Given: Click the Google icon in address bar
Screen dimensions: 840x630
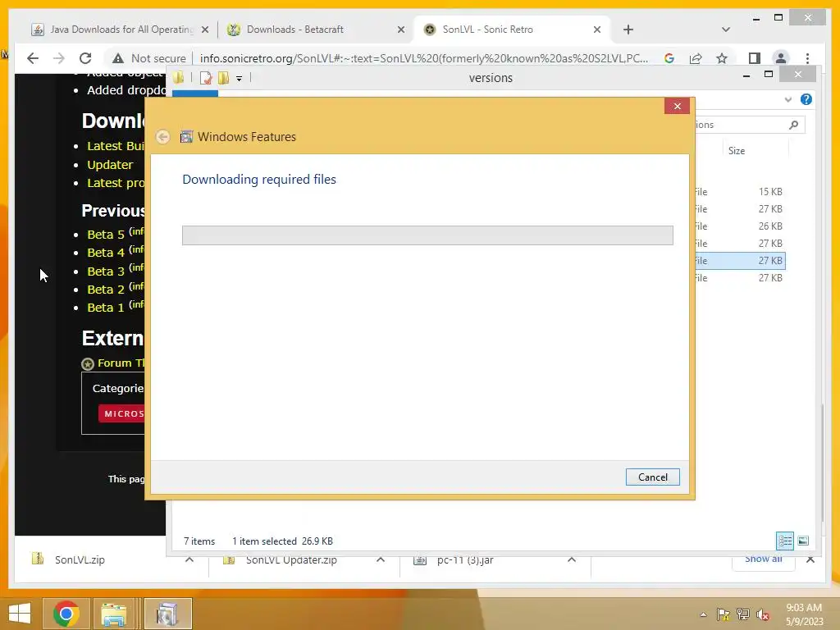Looking at the screenshot, I should pos(669,58).
